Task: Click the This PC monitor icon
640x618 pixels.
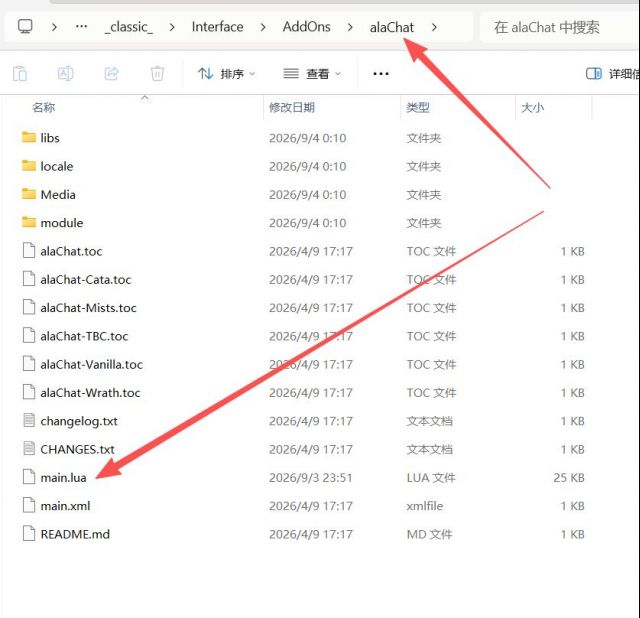Action: pyautogui.click(x=25, y=27)
